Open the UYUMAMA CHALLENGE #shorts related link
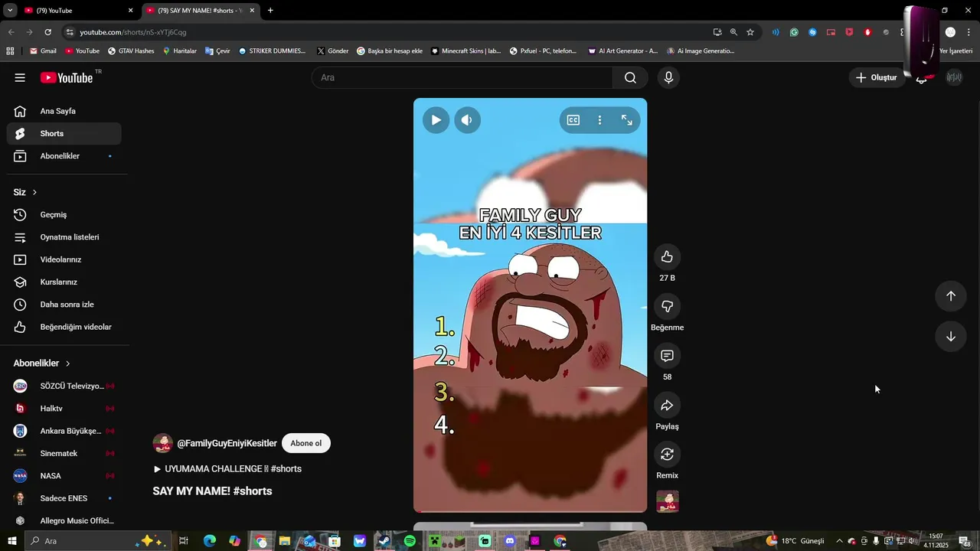This screenshot has width=980, height=551. (227, 468)
